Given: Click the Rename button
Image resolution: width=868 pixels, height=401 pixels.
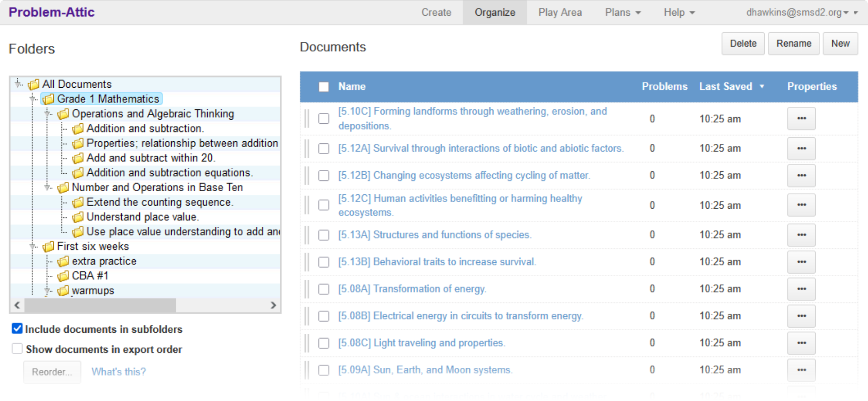Looking at the screenshot, I should point(793,43).
